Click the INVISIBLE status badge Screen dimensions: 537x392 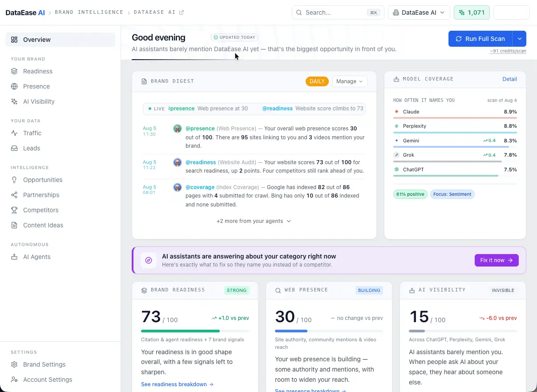[x=503, y=291]
